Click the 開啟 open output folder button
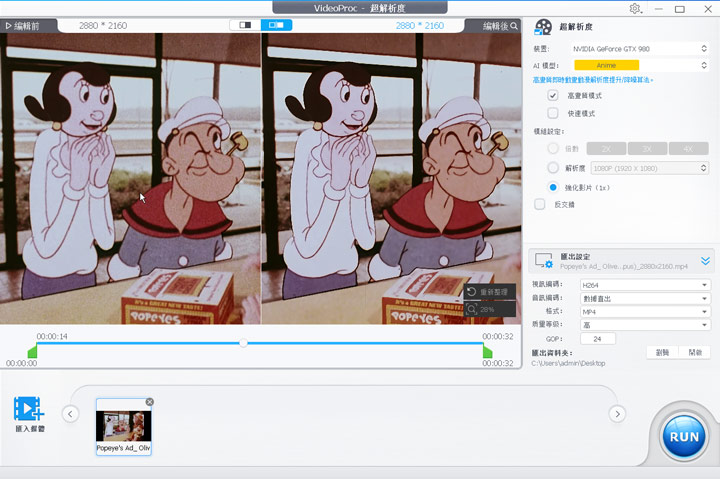This screenshot has height=479, width=720. (695, 353)
